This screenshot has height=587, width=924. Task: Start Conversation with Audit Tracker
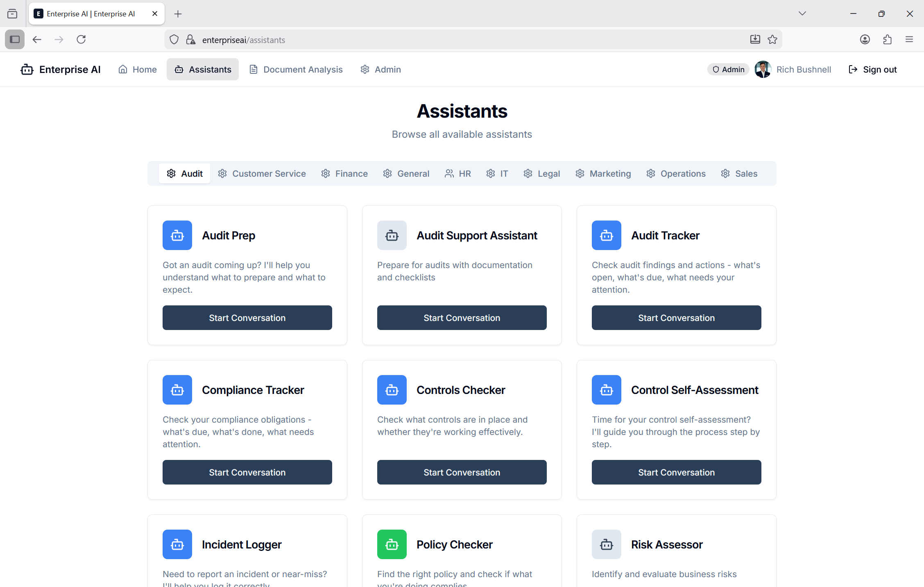[x=676, y=317]
